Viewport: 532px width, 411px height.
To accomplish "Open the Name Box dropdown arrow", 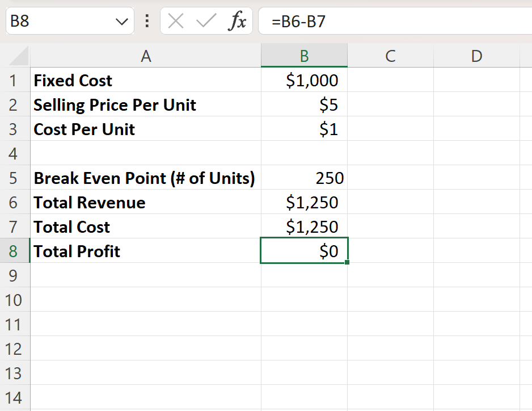I will [x=121, y=21].
